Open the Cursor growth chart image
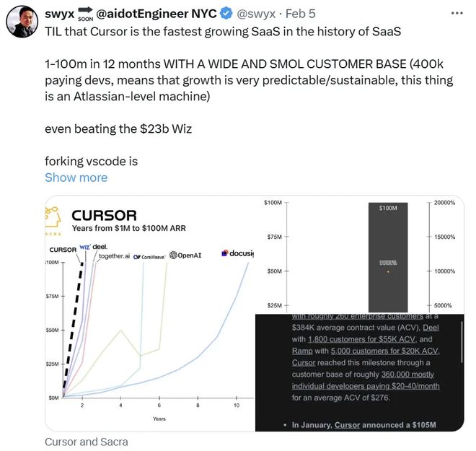This screenshot has width=476, height=451. pyautogui.click(x=150, y=313)
